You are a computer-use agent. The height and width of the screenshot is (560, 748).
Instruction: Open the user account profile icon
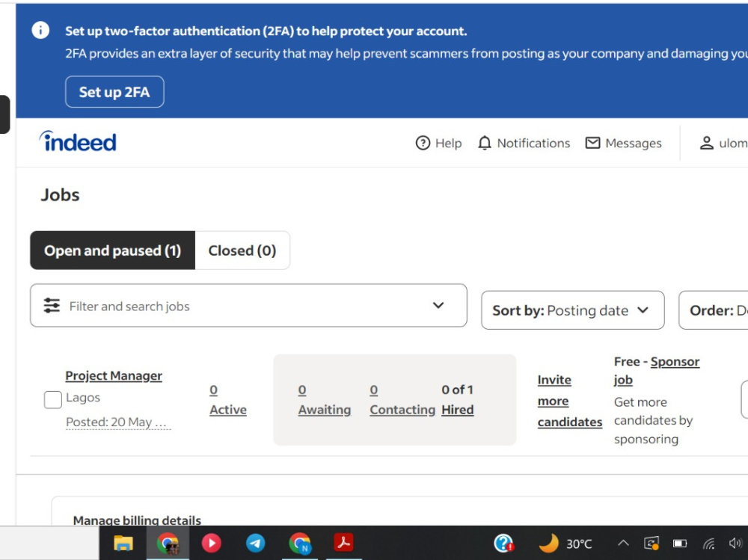pos(707,143)
